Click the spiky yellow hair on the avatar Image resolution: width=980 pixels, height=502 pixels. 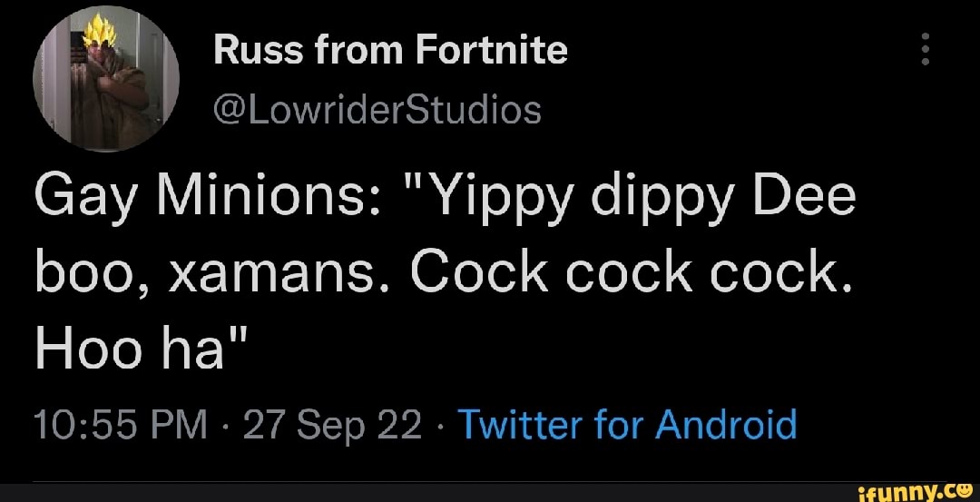click(94, 33)
